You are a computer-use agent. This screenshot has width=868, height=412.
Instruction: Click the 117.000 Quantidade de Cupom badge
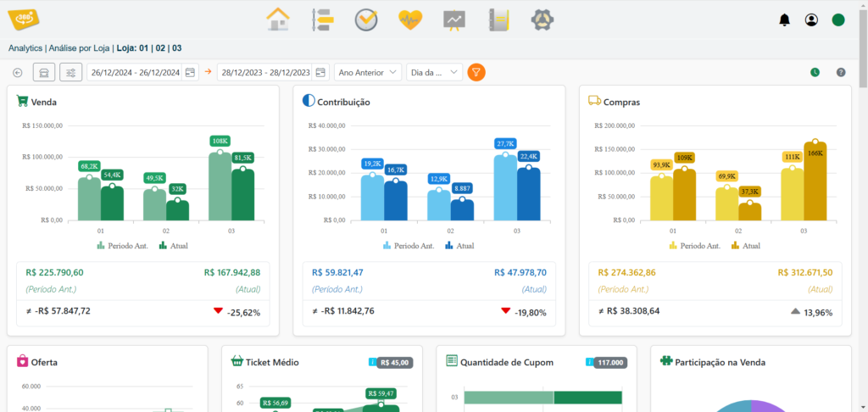click(610, 363)
